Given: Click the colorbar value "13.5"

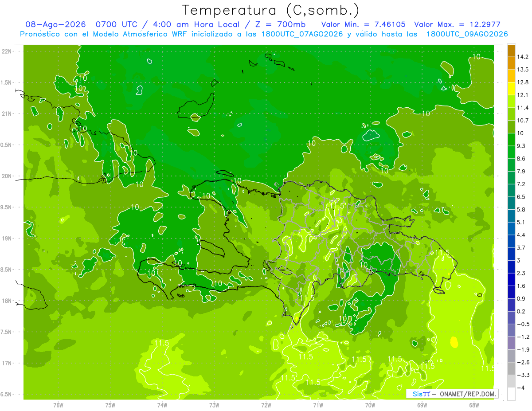Looking at the screenshot, I should coord(523,70).
